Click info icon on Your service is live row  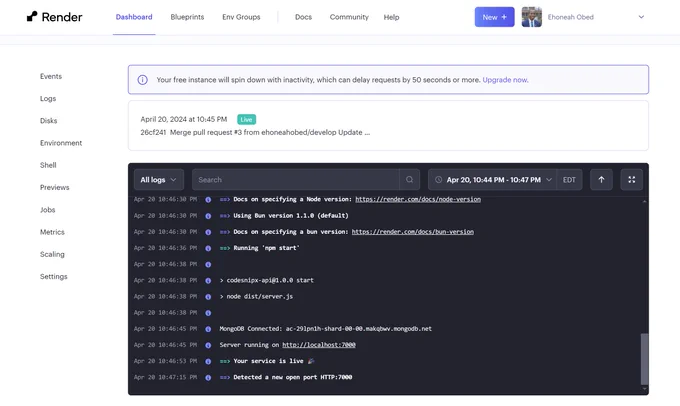208,362
